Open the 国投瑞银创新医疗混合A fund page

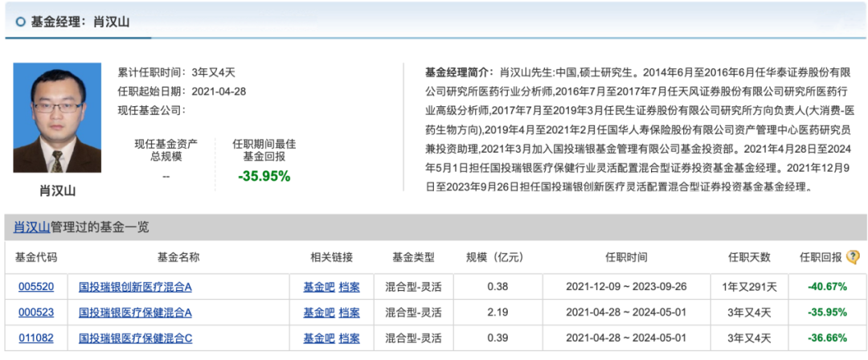pyautogui.click(x=135, y=286)
